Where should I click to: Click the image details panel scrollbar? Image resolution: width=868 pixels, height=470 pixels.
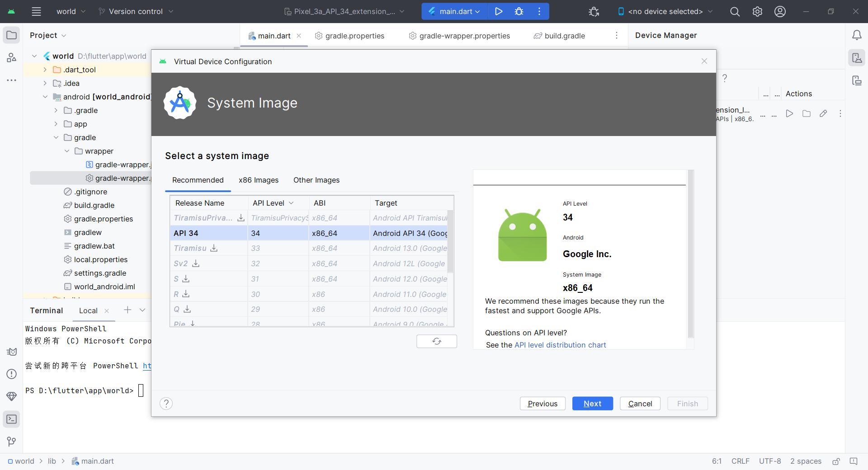[690, 254]
